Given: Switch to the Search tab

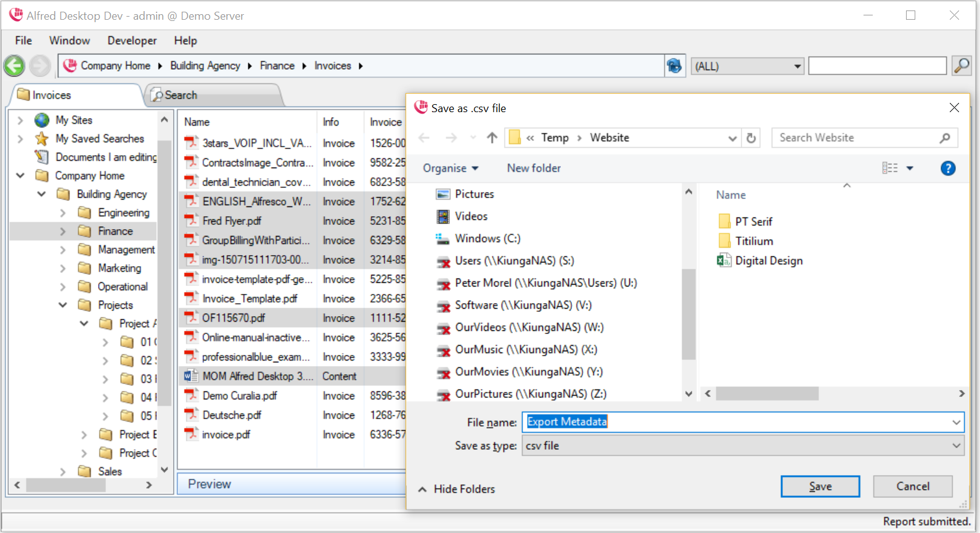Looking at the screenshot, I should pyautogui.click(x=181, y=95).
